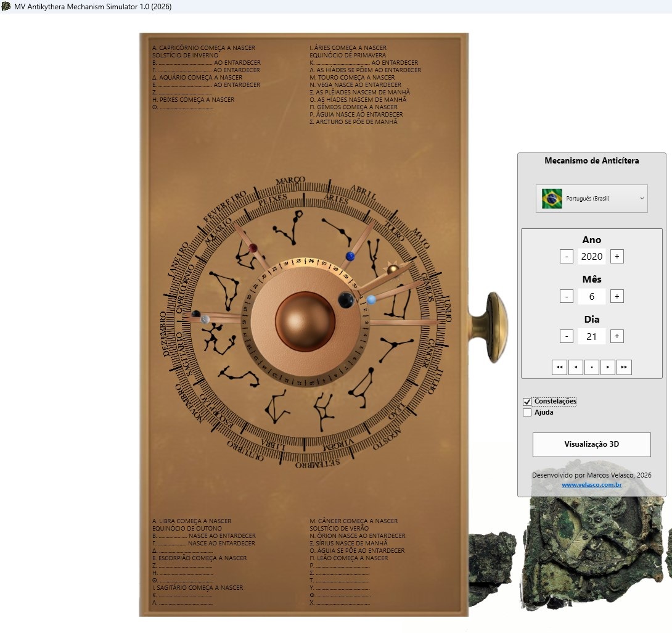This screenshot has width=672, height=633.
Task: Open the www.velasco.com.br link
Action: pos(591,485)
